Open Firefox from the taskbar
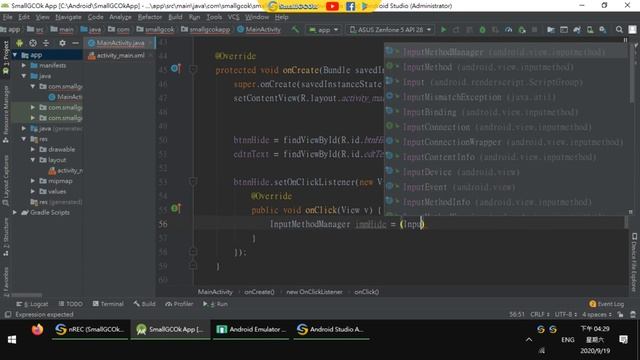Viewport: 640px width, 360px height. coord(38,329)
